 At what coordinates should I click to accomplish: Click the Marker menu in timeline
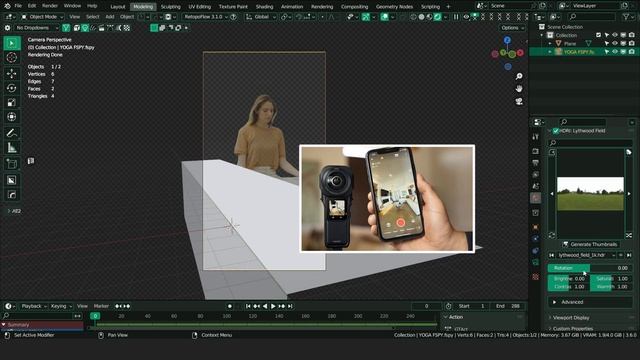coord(101,306)
